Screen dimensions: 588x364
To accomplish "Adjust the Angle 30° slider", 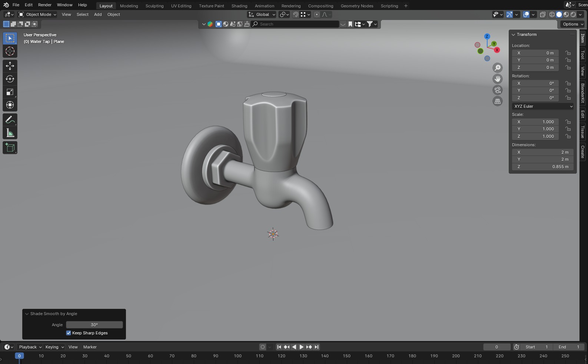I will click(x=94, y=325).
